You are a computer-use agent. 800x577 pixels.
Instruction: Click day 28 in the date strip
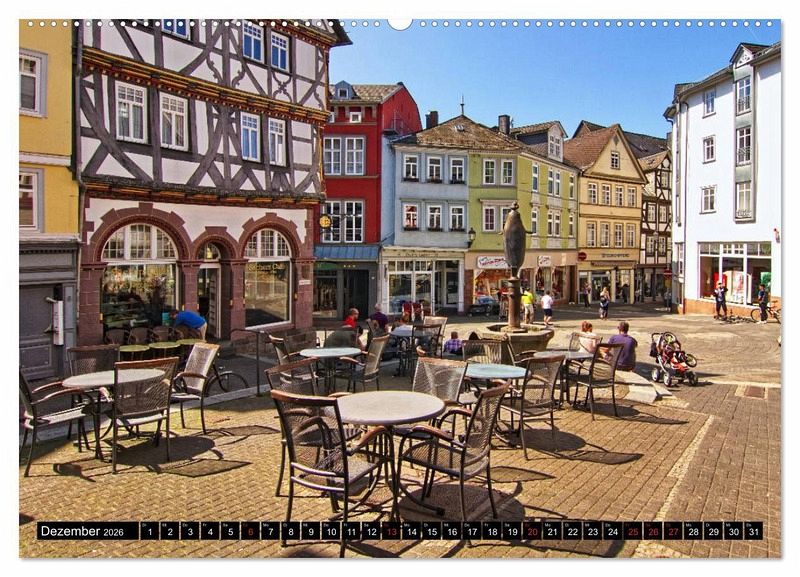(x=692, y=531)
